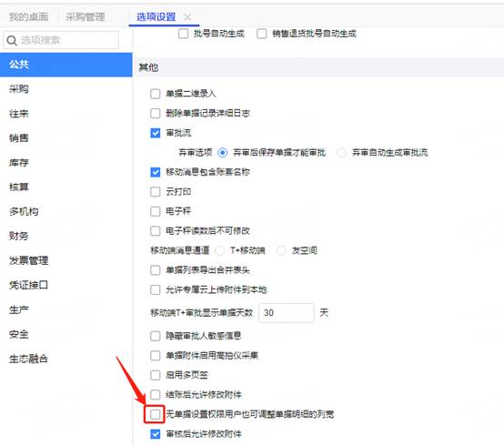Focus the 选项搜索 search field
Image resolution: width=504 pixels, height=446 pixels.
point(61,40)
